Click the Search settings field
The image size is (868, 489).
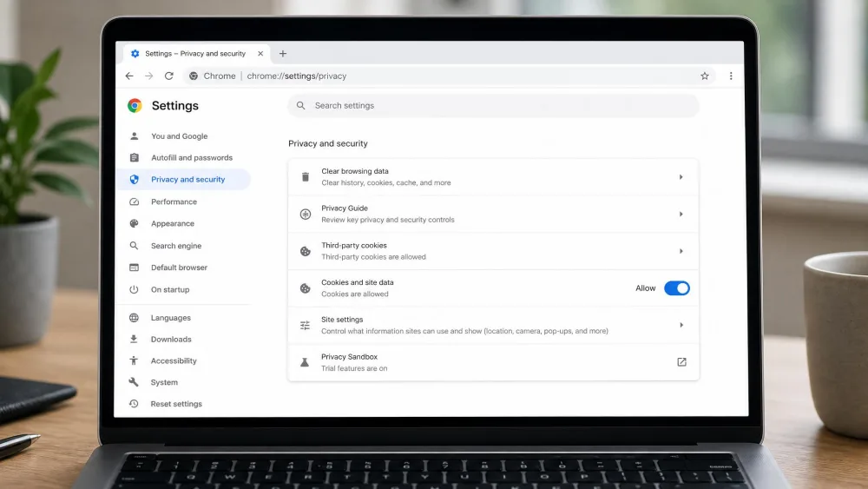[x=493, y=105]
